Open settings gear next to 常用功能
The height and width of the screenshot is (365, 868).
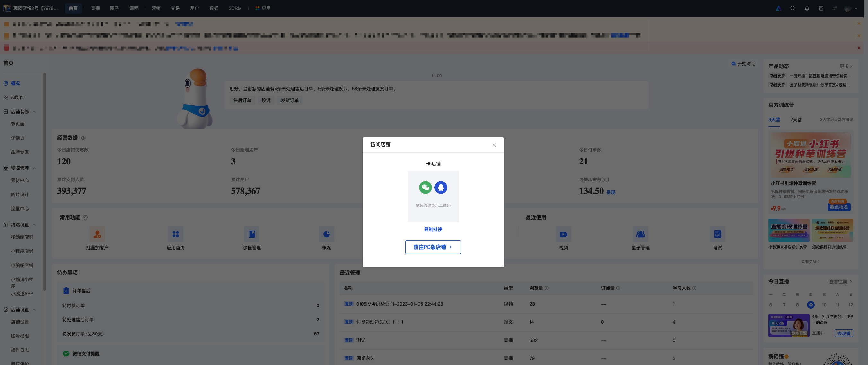(86, 218)
